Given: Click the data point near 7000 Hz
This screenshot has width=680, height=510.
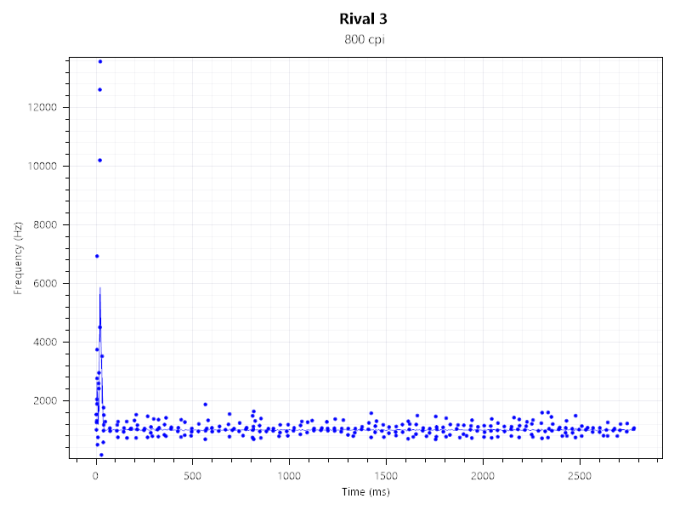Looking at the screenshot, I should [97, 256].
